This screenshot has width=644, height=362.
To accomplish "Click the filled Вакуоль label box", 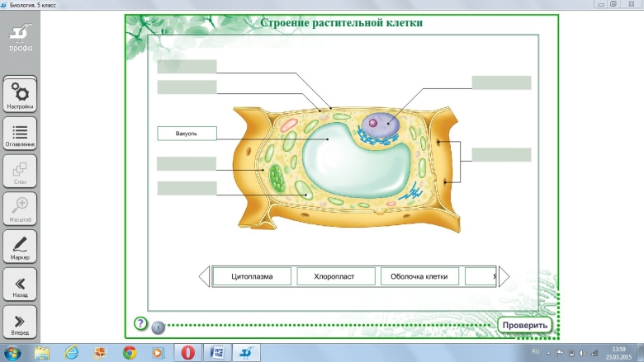I will (x=187, y=133).
